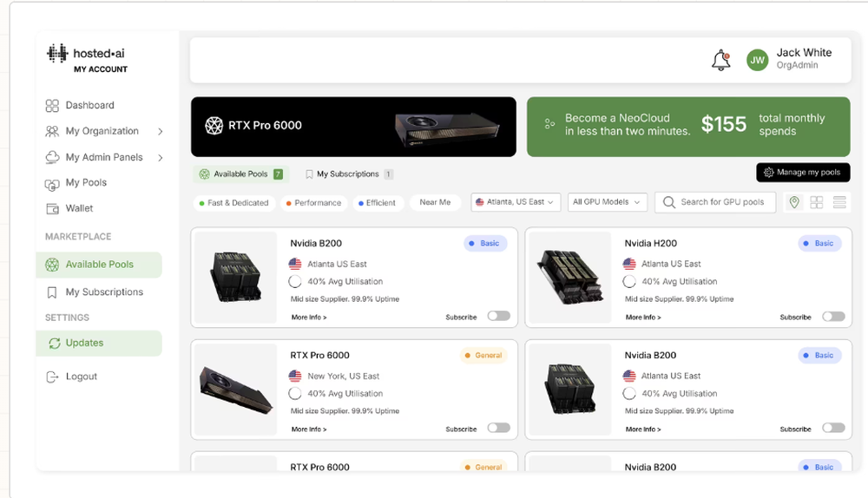868x498 pixels.
Task: Click the $155 total monthly spends text
Action: pyautogui.click(x=763, y=125)
